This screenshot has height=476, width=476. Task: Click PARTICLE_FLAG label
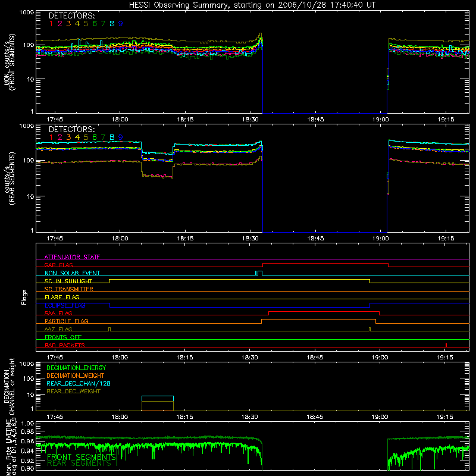pyautogui.click(x=67, y=321)
